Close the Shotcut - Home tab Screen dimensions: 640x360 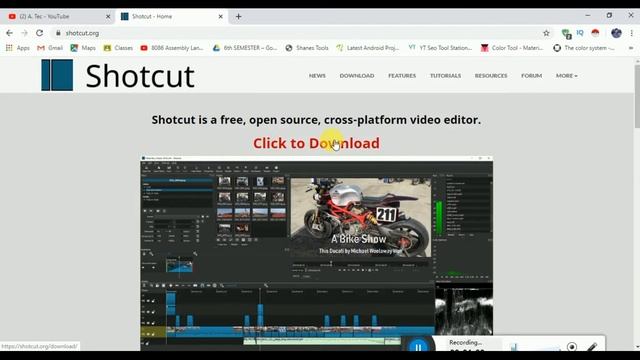click(x=220, y=16)
